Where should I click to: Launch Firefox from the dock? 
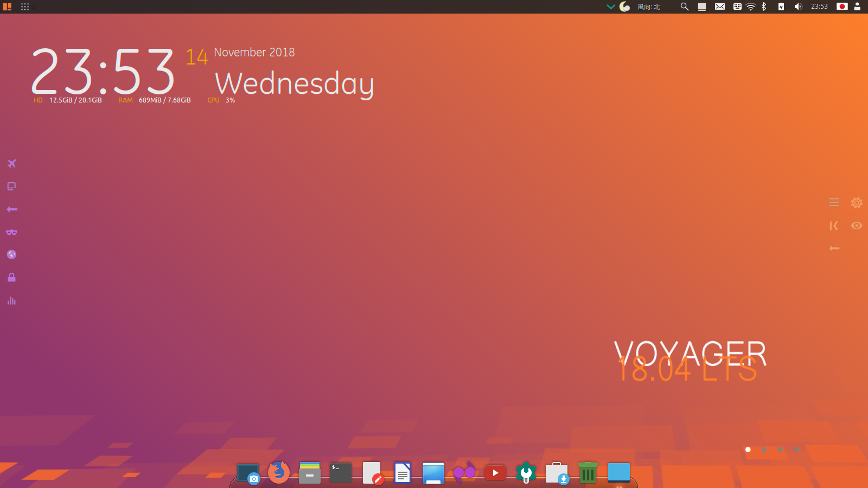(x=279, y=472)
